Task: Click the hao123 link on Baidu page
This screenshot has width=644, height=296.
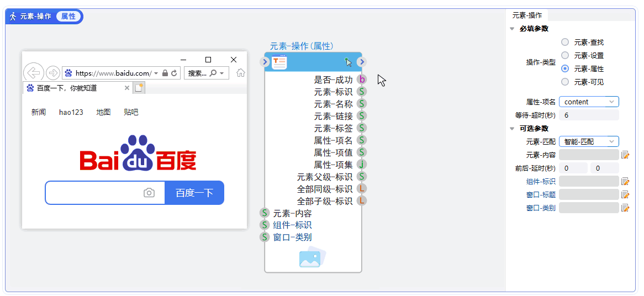Action: (x=71, y=112)
